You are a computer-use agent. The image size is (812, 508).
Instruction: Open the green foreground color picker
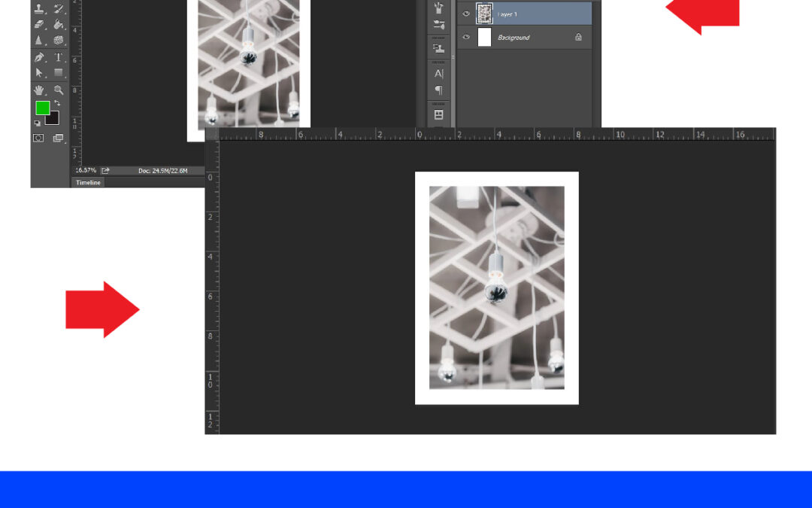click(x=42, y=108)
